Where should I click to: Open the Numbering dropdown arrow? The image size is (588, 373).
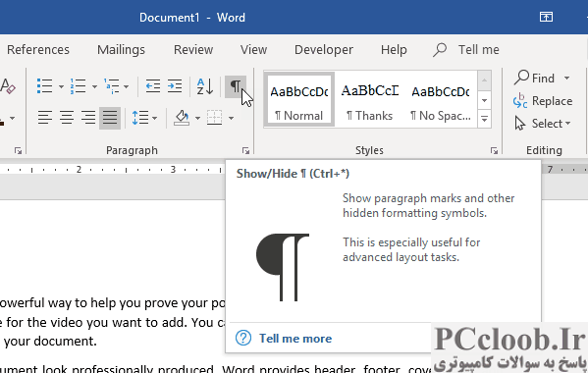coord(94,86)
